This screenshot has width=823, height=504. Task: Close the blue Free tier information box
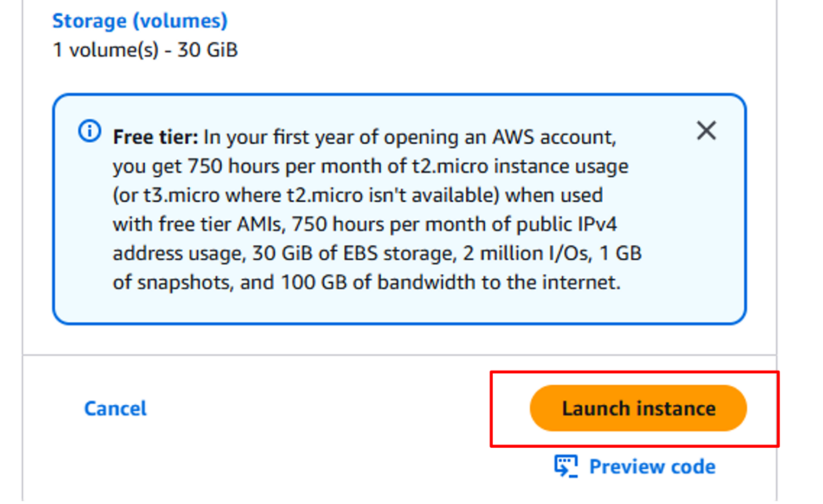(x=706, y=130)
